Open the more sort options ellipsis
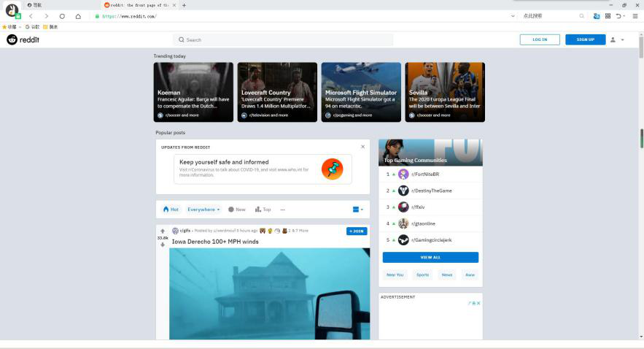Image resolution: width=644 pixels, height=349 pixels. click(x=282, y=210)
